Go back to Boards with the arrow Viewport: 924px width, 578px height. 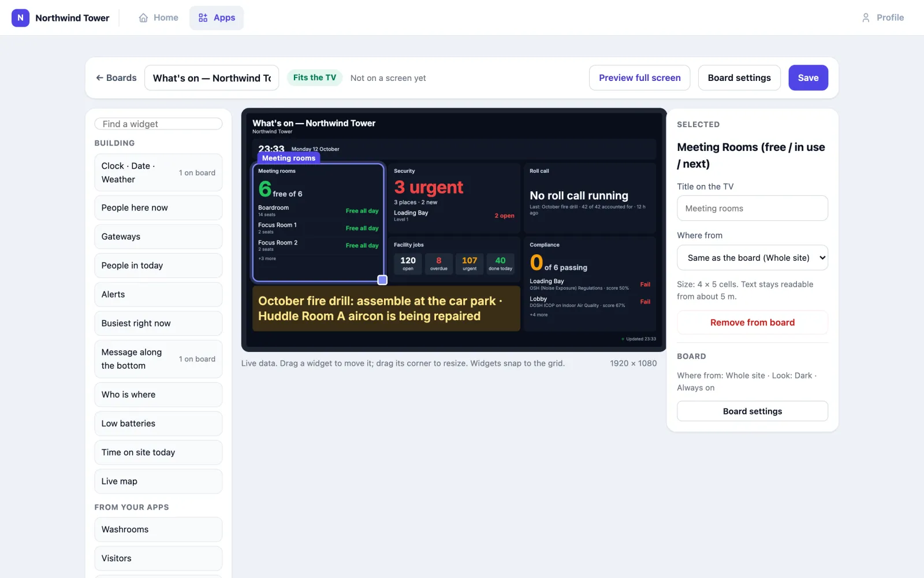coord(100,77)
